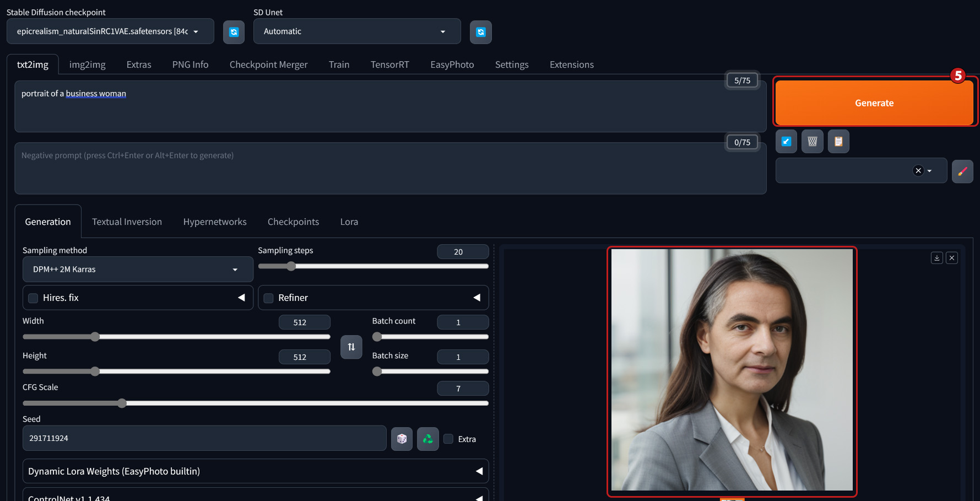Click the generated portrait image
Image resolution: width=980 pixels, height=501 pixels.
(732, 370)
